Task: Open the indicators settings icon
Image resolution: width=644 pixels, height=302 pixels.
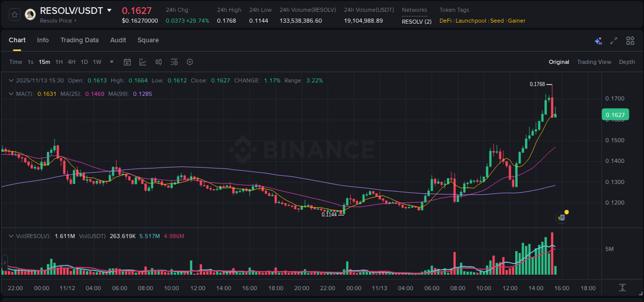Action: 174,62
